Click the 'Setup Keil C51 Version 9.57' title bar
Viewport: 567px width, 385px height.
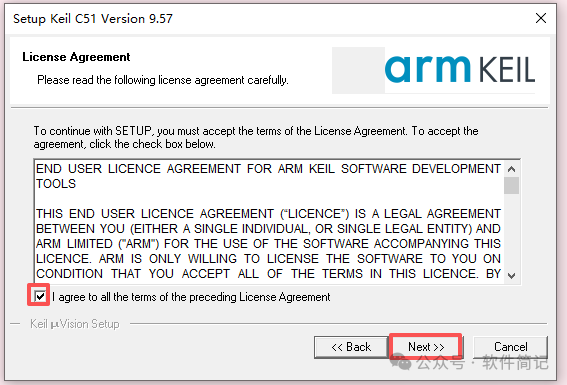click(x=93, y=18)
